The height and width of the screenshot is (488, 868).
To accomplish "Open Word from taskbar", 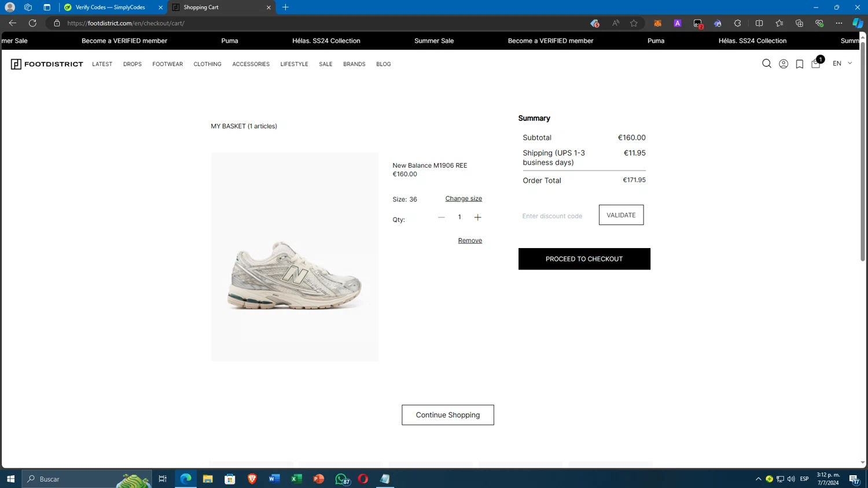I will coord(274,479).
